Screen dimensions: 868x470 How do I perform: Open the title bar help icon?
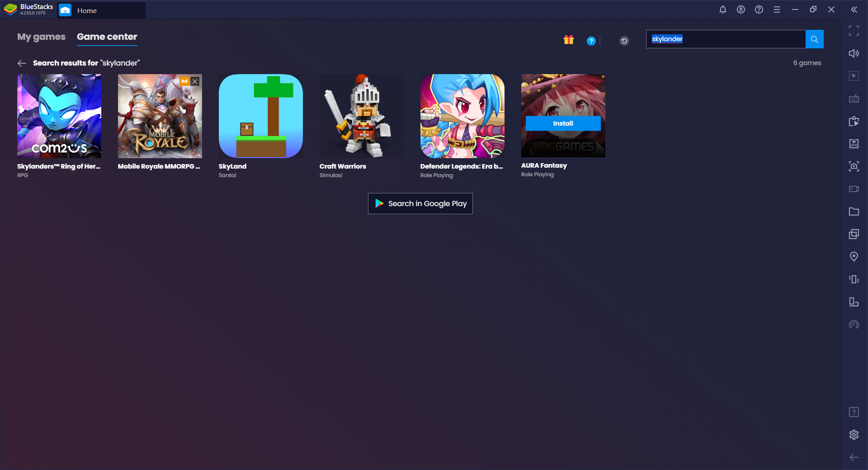pos(759,9)
